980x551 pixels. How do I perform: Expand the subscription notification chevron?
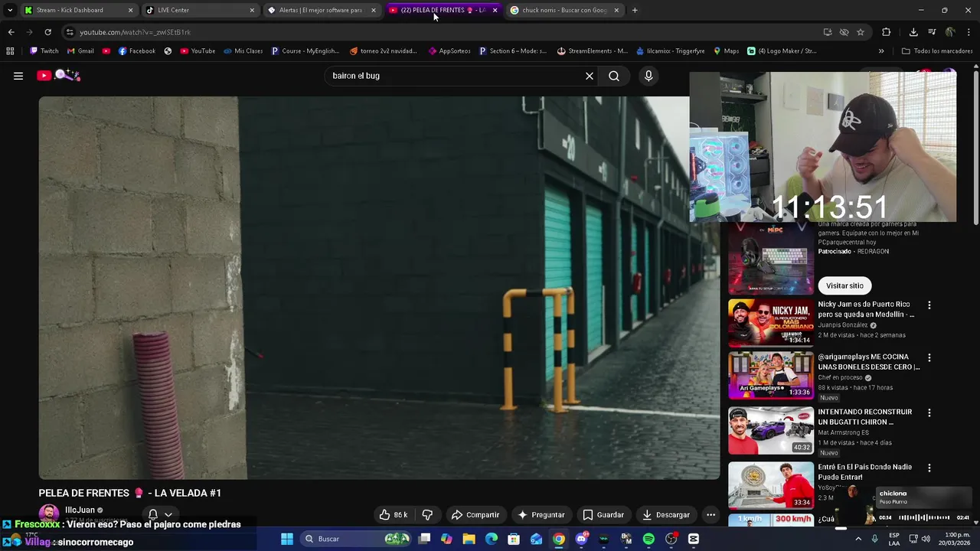click(168, 515)
